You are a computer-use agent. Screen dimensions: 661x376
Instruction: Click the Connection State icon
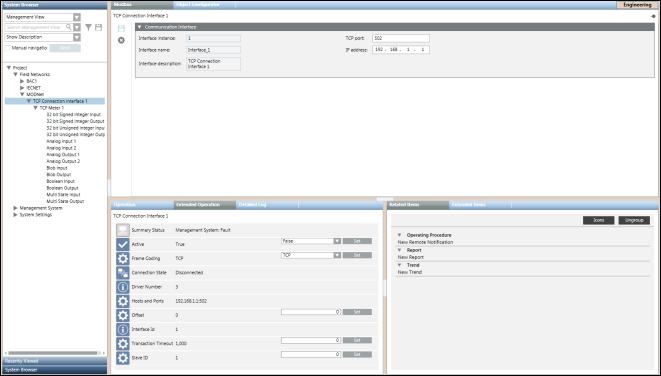123,273
